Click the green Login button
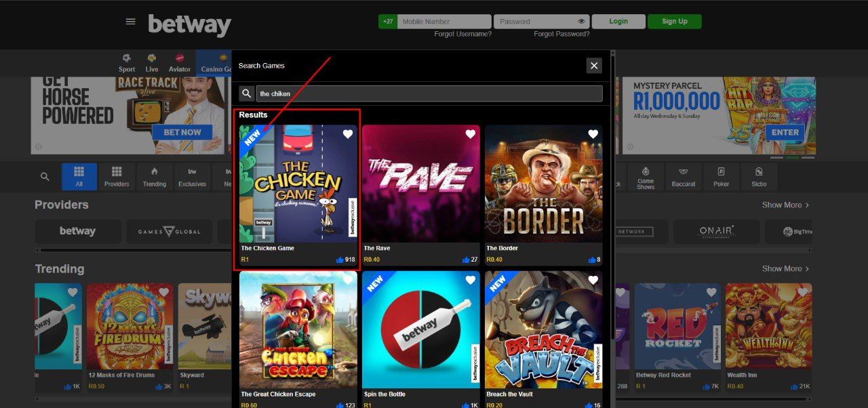This screenshot has height=408, width=868. click(x=618, y=21)
